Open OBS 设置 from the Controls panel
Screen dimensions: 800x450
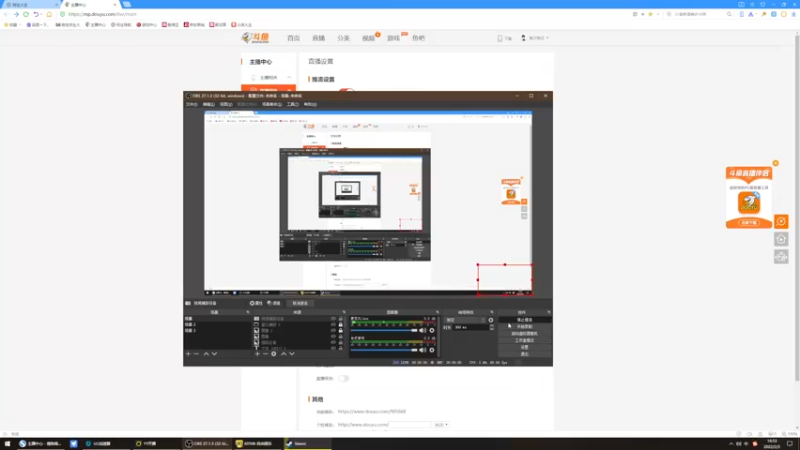(524, 347)
